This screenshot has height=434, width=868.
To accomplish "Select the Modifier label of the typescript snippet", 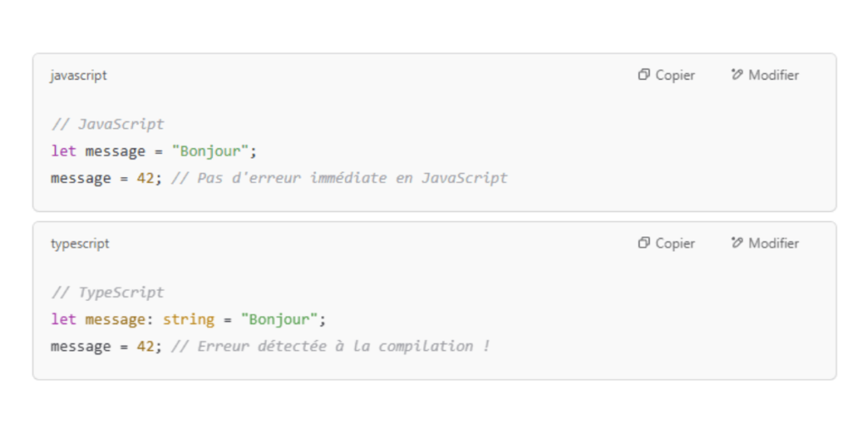I will [773, 243].
